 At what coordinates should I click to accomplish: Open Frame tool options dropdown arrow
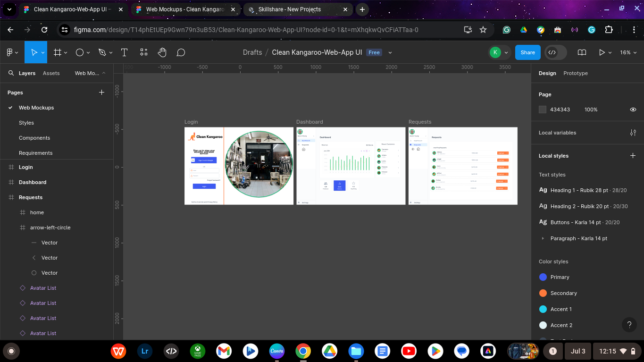coord(66,53)
